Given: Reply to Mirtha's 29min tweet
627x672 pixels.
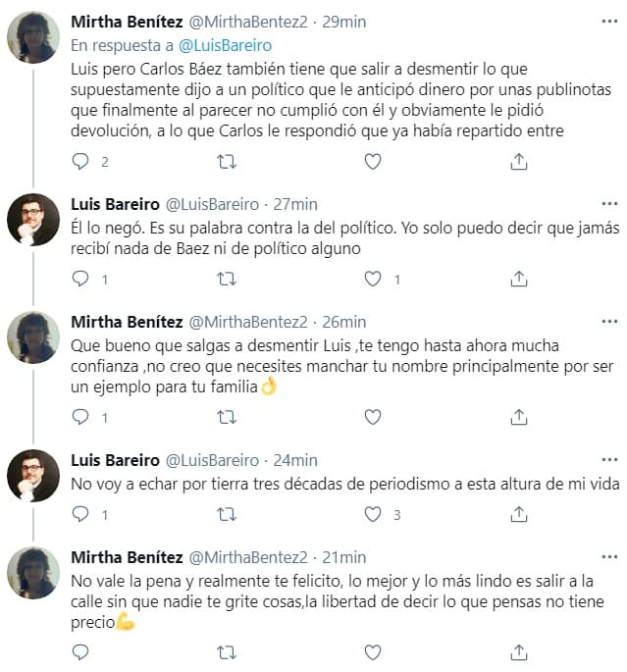Looking at the screenshot, I should tap(80, 162).
